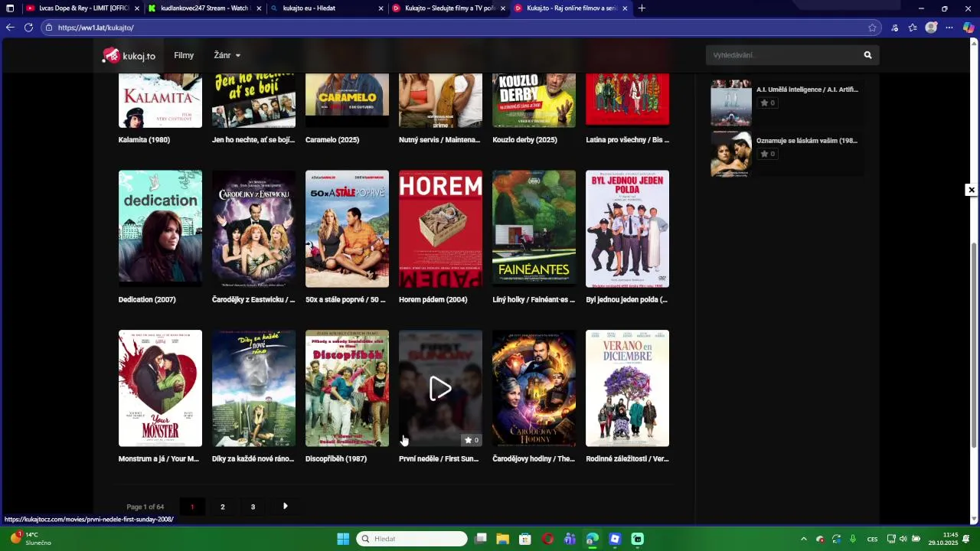Viewport: 980px width, 551px height.
Task: Open Microsoft Store from taskbar
Action: tap(525, 539)
